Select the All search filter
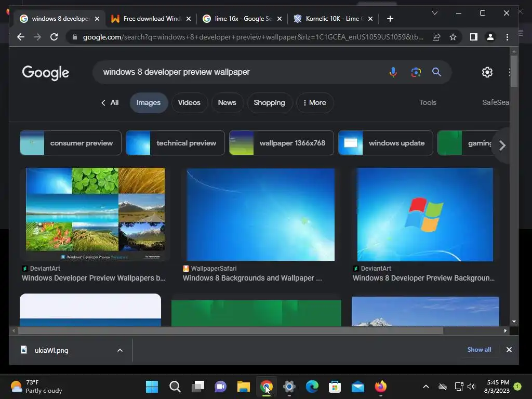The image size is (532, 399). tap(110, 102)
